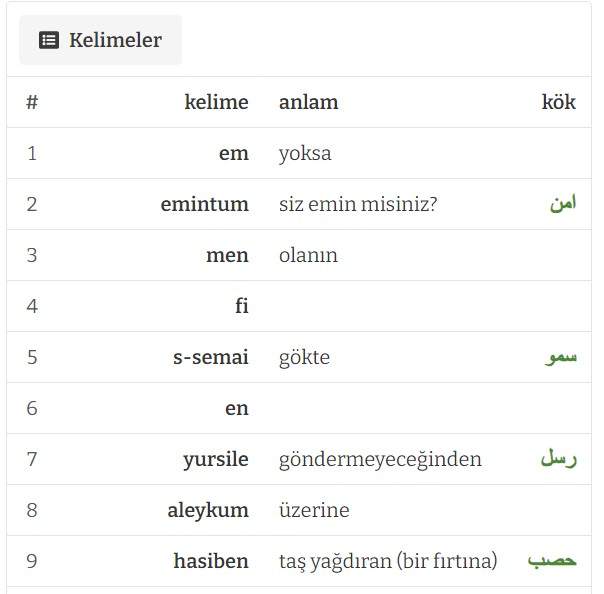This screenshot has height=594, width=604.
Task: Open the Arabic root link حصب
Action: click(552, 560)
